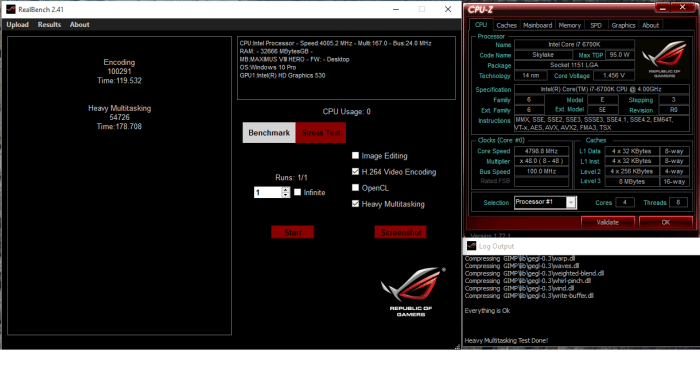This screenshot has height=372, width=700.
Task: Minimize the CPU-Z window
Action: tap(662, 8)
